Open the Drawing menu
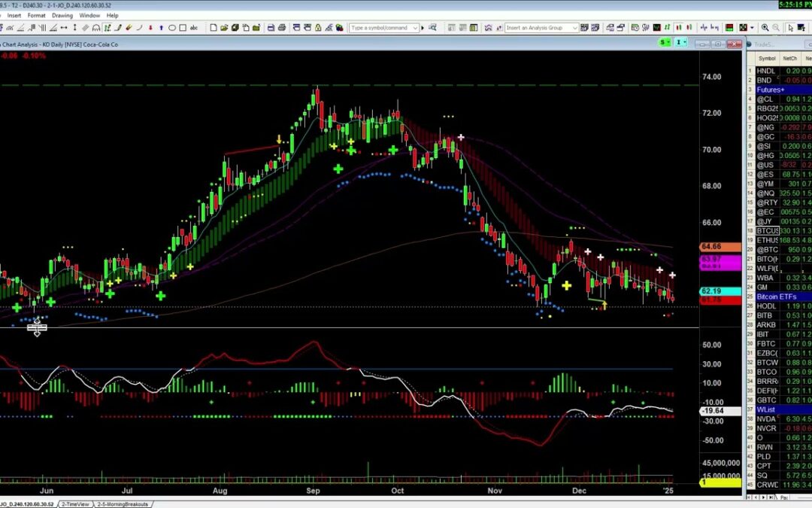 click(62, 15)
